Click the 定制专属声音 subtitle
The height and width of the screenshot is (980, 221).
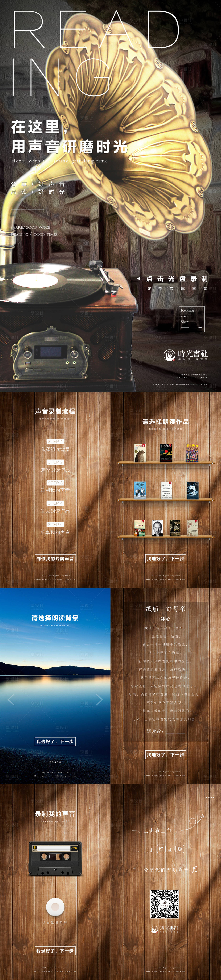click(177, 289)
